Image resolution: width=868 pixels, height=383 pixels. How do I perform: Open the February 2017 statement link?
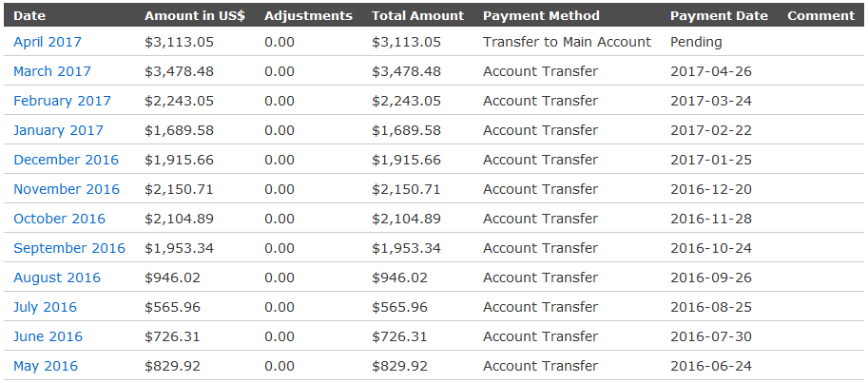tap(62, 101)
